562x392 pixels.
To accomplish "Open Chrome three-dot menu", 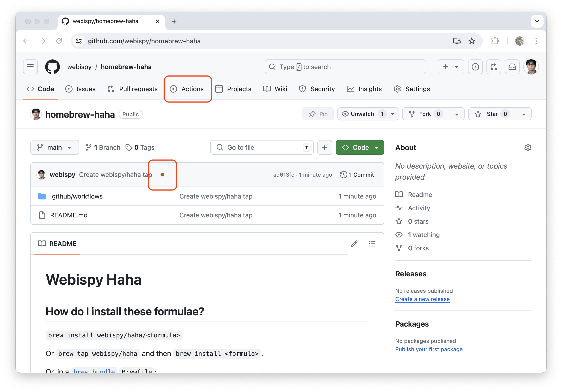I will (536, 41).
